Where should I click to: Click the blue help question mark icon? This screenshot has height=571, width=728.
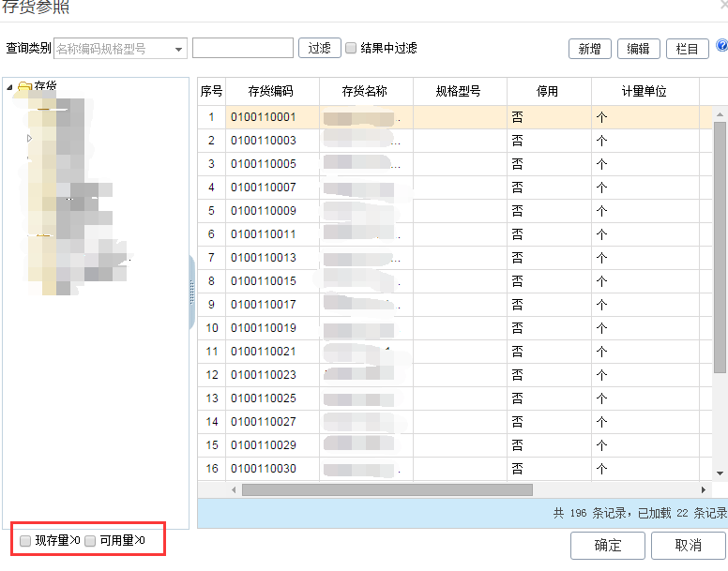721,45
